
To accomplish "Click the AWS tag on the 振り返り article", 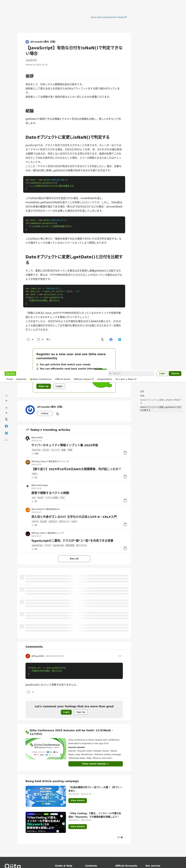I will 34,474.
